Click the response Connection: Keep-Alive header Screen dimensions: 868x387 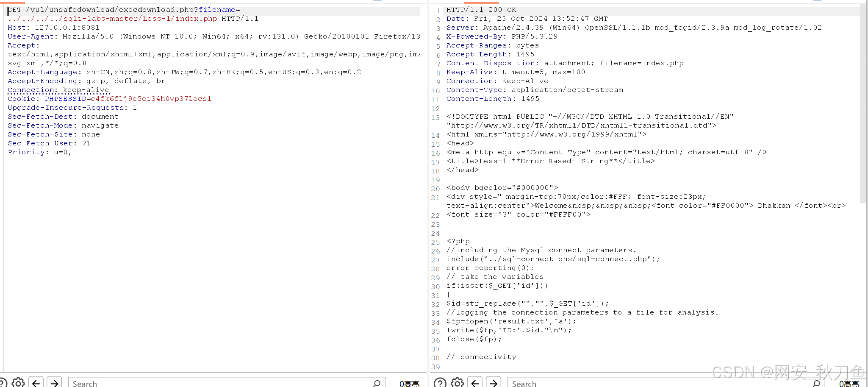pos(497,81)
